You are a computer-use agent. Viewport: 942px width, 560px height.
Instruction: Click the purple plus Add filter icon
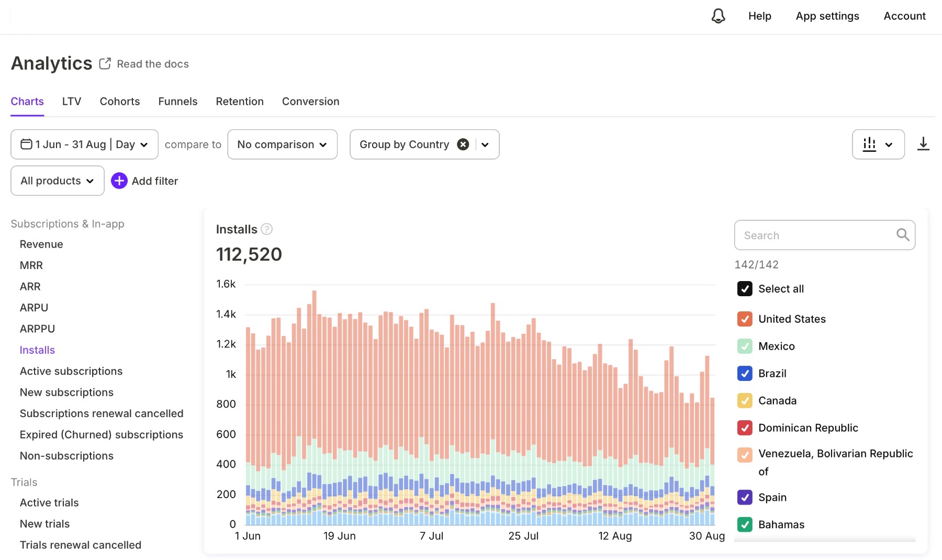click(x=119, y=181)
